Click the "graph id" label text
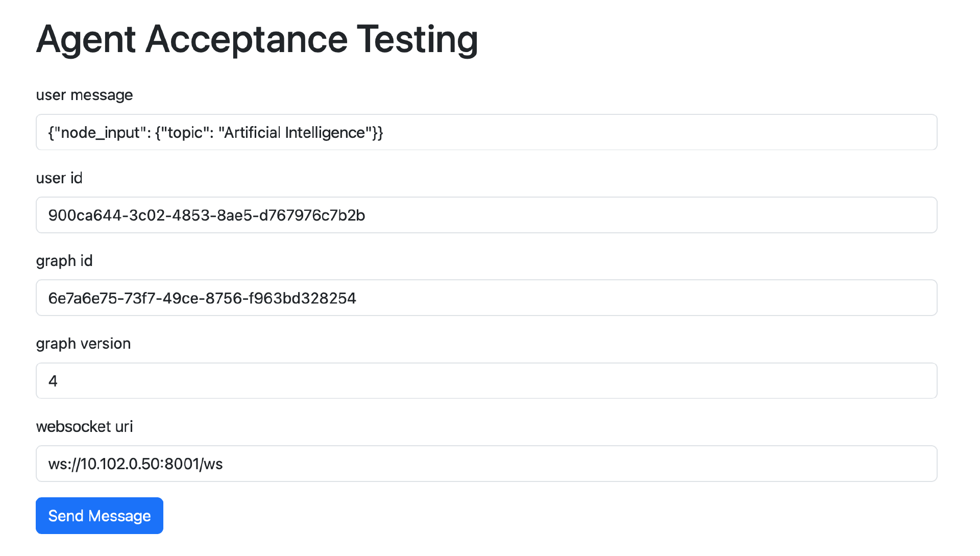This screenshot has width=980, height=556. click(64, 261)
